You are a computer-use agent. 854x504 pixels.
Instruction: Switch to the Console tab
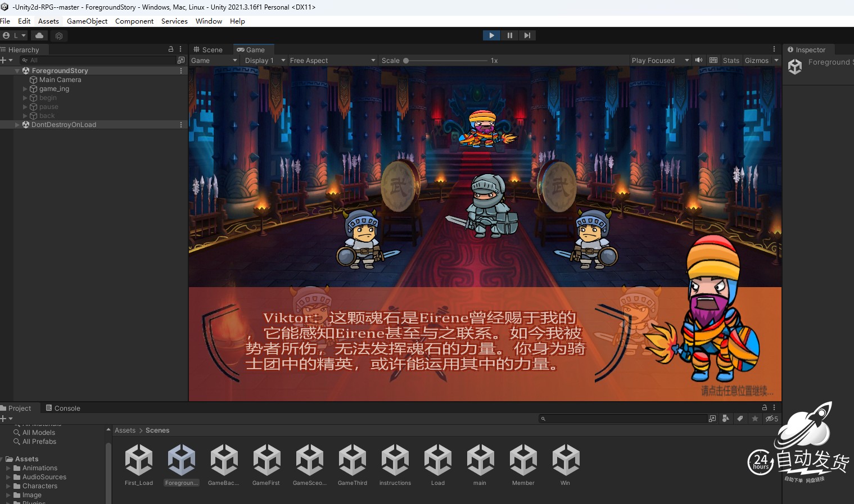click(x=63, y=408)
